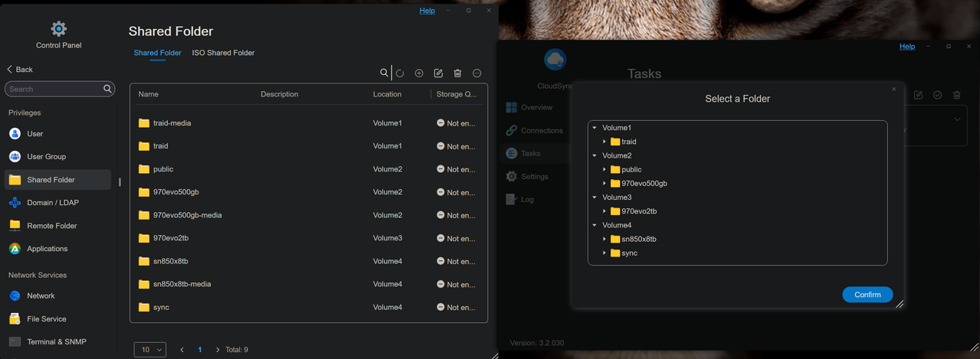Select Shared Folder item in the sidebar
The height and width of the screenshot is (359, 980).
(x=58, y=180)
